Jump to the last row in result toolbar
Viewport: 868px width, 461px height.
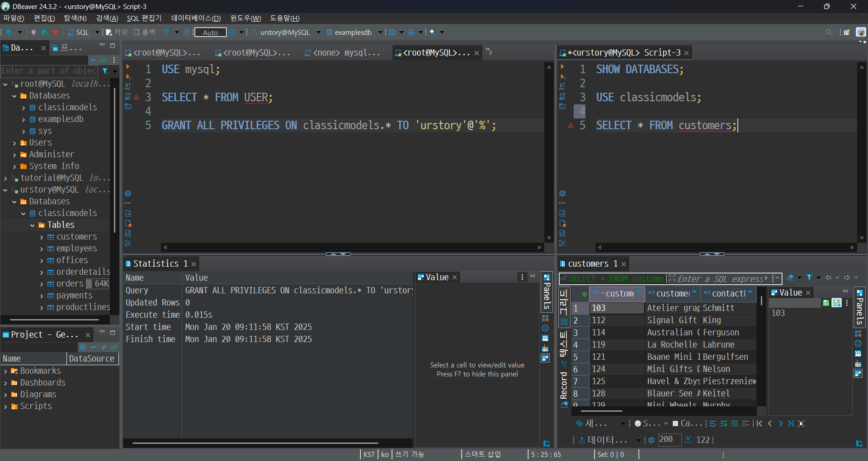791,423
